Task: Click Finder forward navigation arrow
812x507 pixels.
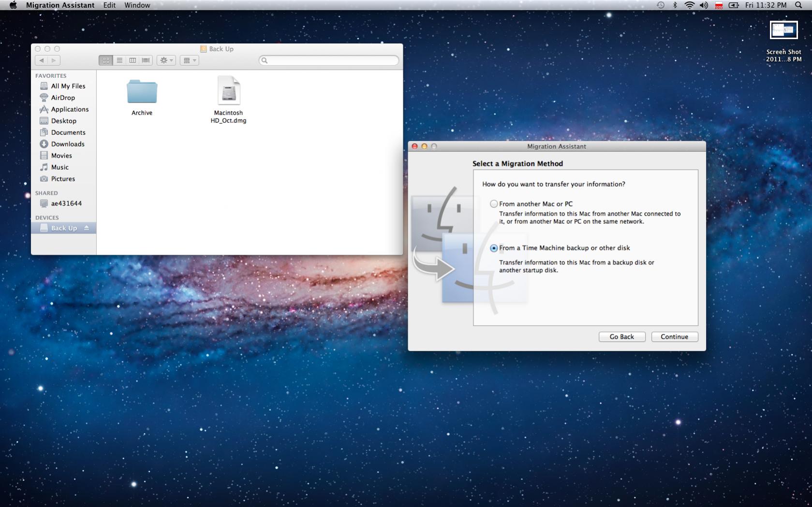Action: click(x=54, y=60)
